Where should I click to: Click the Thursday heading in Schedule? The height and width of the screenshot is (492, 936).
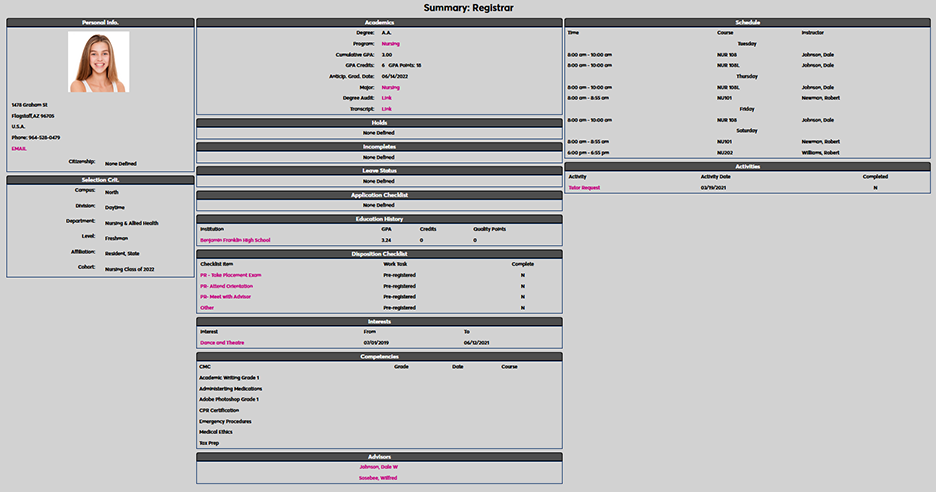pos(747,76)
